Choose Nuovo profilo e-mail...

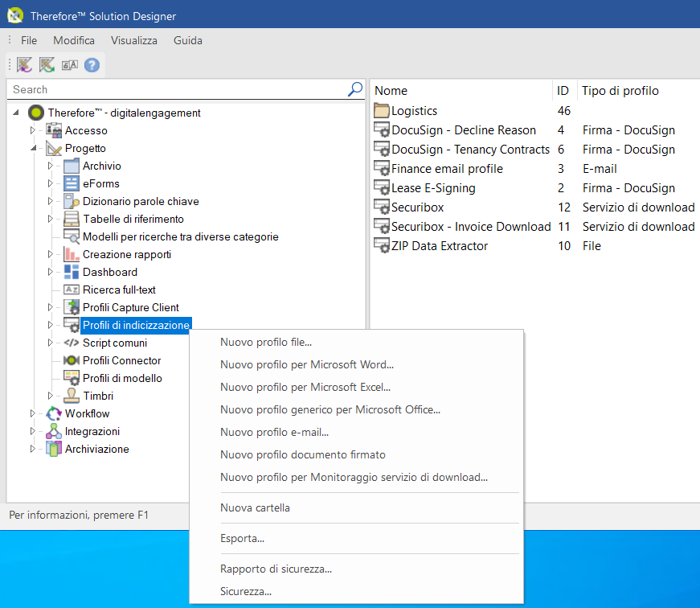(356, 432)
